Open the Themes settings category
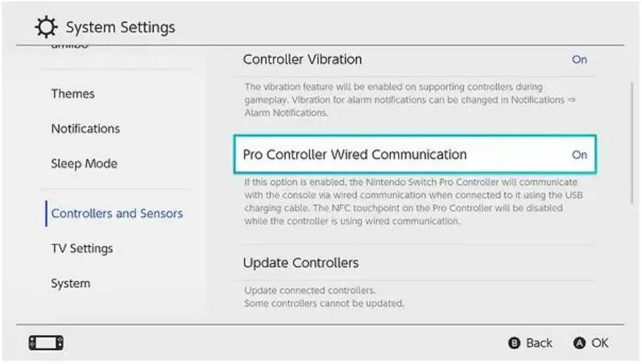This screenshot has height=364, width=642. (73, 94)
